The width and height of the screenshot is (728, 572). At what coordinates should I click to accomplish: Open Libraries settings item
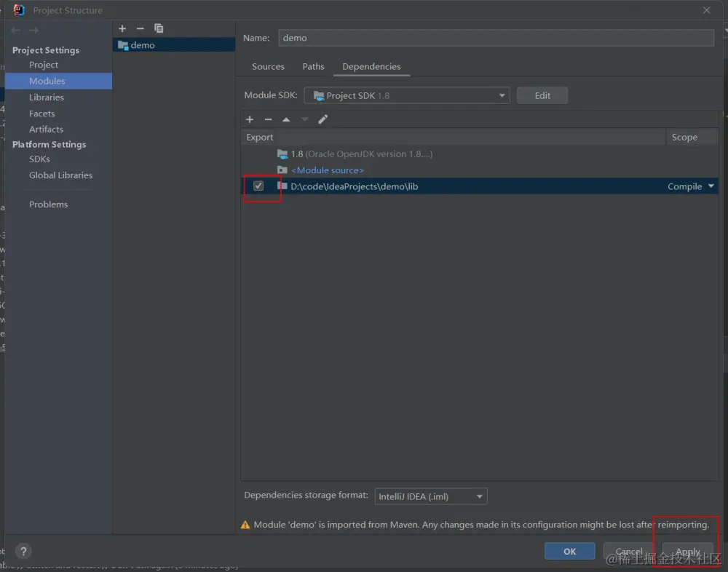pos(47,98)
